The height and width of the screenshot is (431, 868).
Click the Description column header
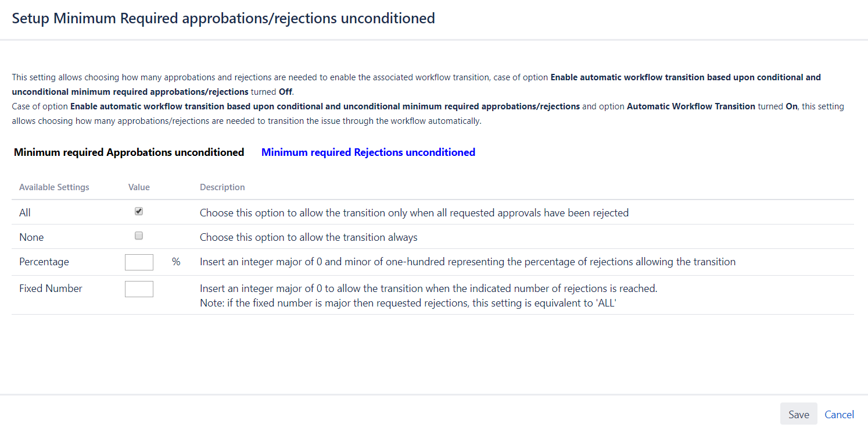point(222,187)
